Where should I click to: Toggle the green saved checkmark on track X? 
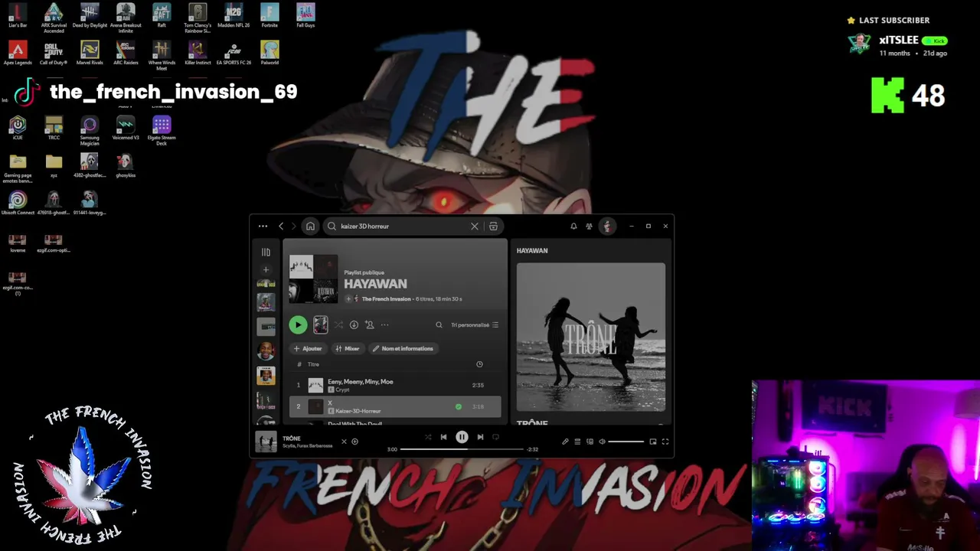459,406
